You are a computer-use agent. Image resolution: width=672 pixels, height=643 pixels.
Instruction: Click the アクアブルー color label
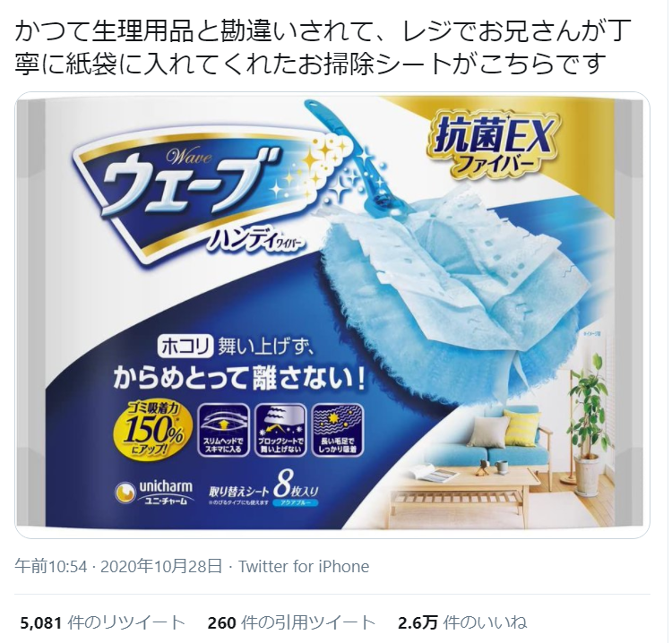[x=296, y=503]
